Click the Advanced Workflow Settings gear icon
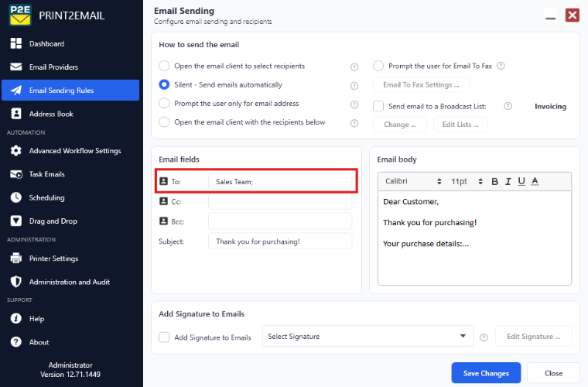 [x=15, y=150]
